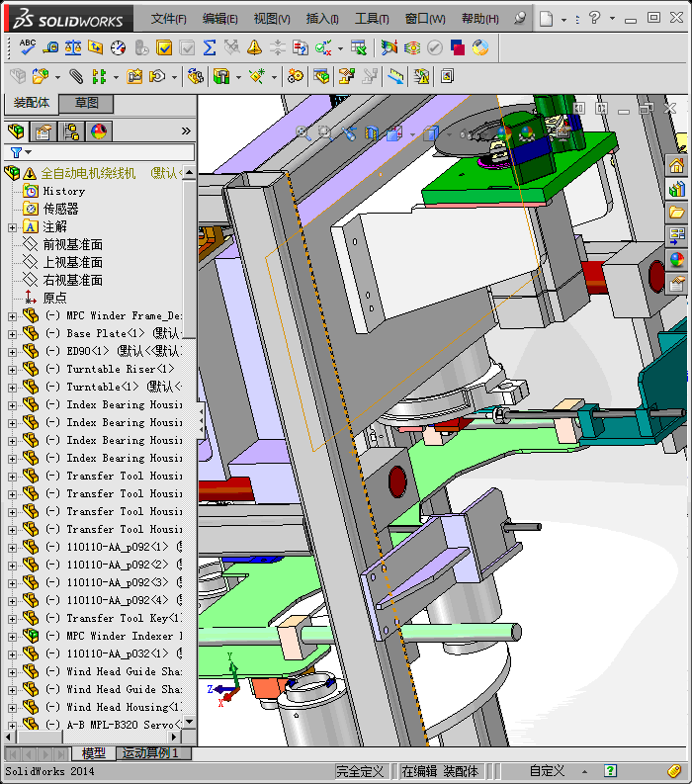Open Compare Documents tool
Viewport: 692px width, 784px height.
coord(300,47)
